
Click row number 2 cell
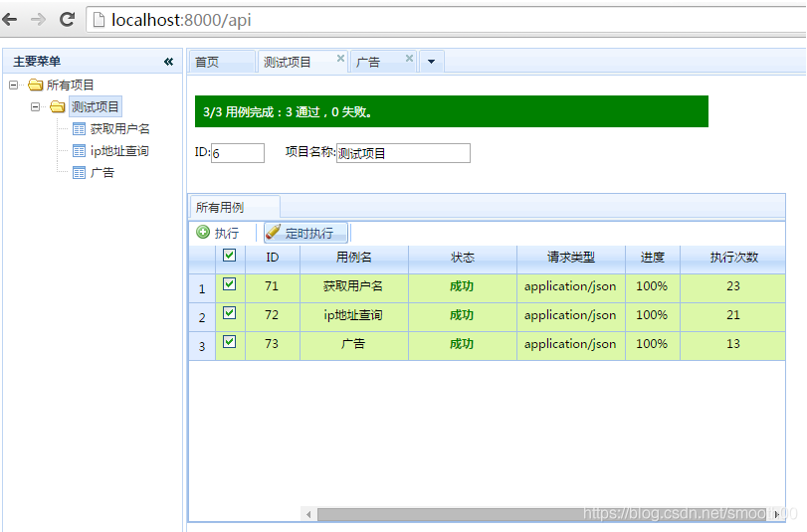point(202,317)
